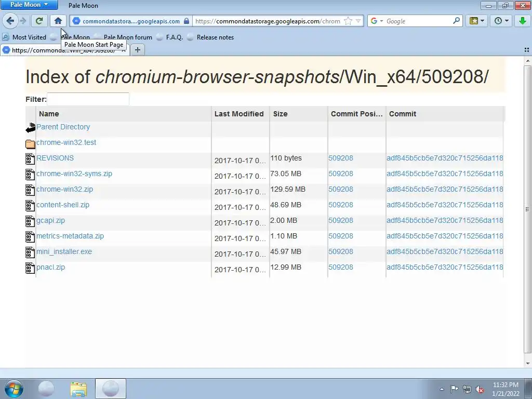The image size is (532, 399).
Task: Download gcapi.zip
Action: pyautogui.click(x=50, y=220)
